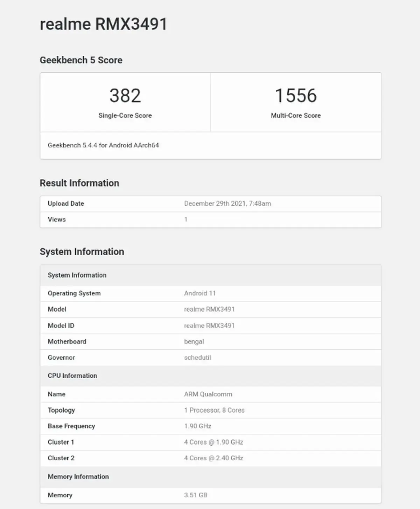Select the 'bengal' motherboard value

[x=194, y=342]
